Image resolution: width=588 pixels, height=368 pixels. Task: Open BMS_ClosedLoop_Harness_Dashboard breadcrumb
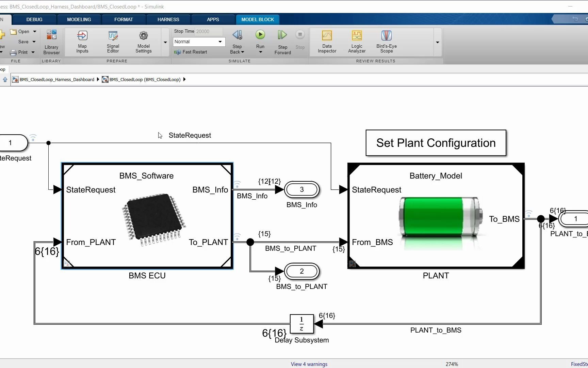56,79
